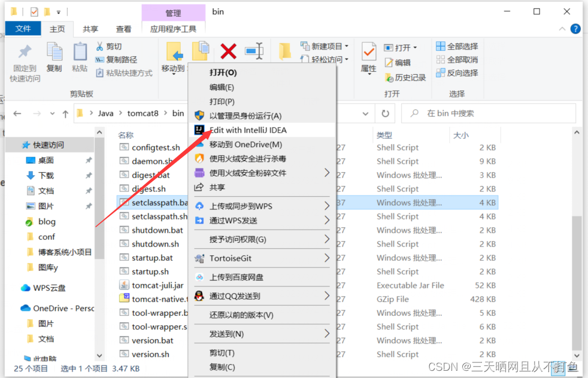Go back with the left arrow
Viewport: 588px width, 378px height.
[17, 113]
